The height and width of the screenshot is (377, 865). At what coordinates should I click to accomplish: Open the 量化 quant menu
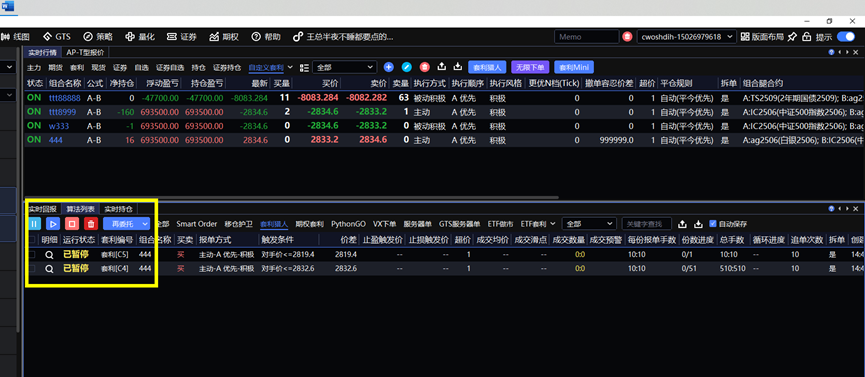[x=140, y=37]
